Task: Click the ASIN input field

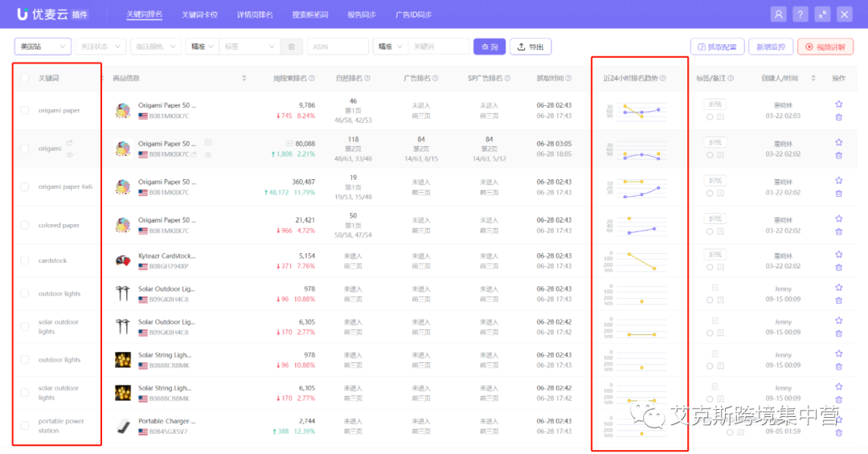Action: pyautogui.click(x=338, y=47)
